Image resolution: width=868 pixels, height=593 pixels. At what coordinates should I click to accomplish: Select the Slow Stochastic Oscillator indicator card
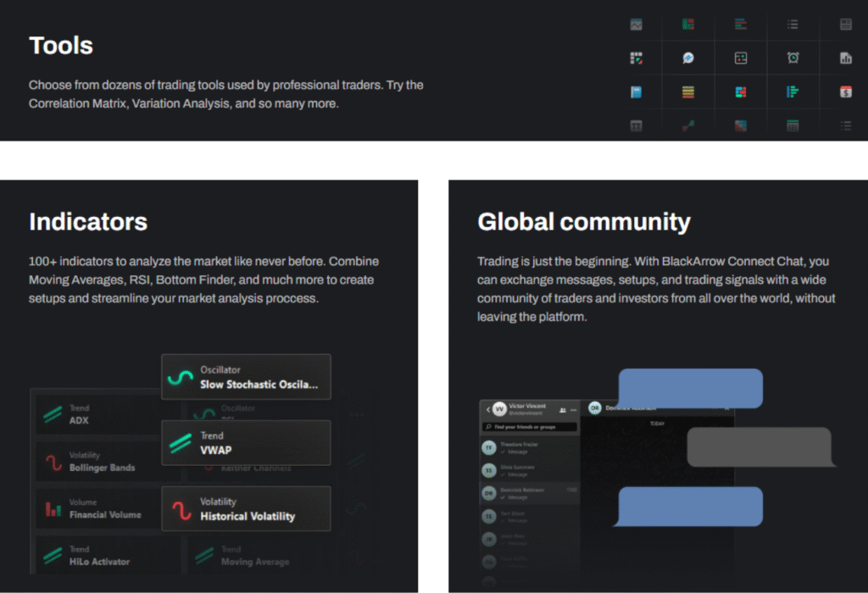246,377
